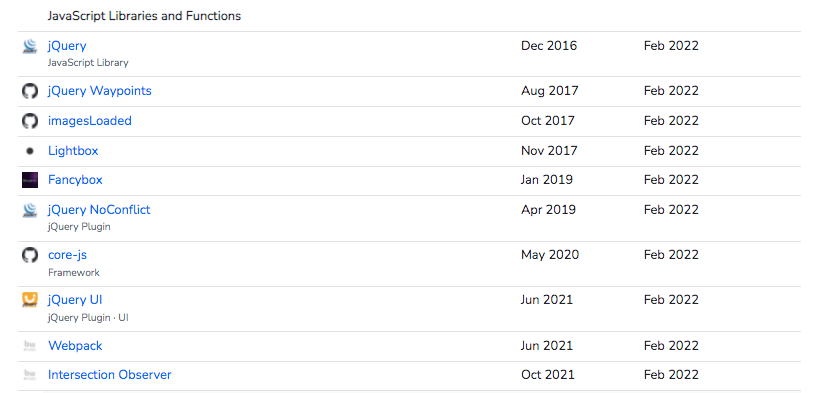The image size is (820, 393).
Task: Open the Intersection Observer link
Action: 109,375
